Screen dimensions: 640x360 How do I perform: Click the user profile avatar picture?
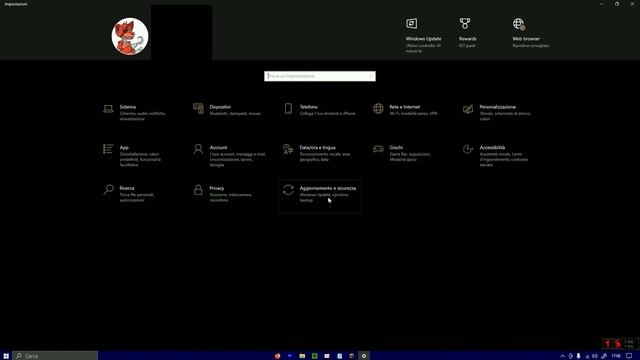click(130, 36)
